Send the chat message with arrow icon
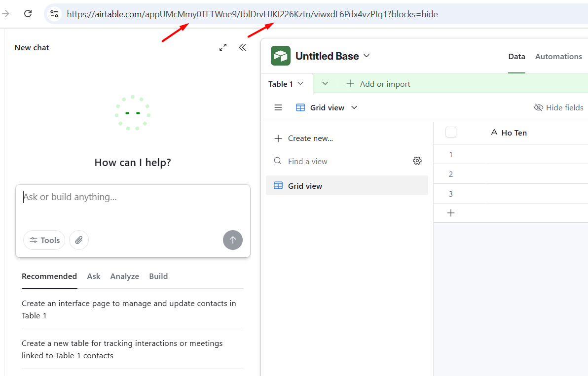588x376 pixels. click(x=232, y=240)
